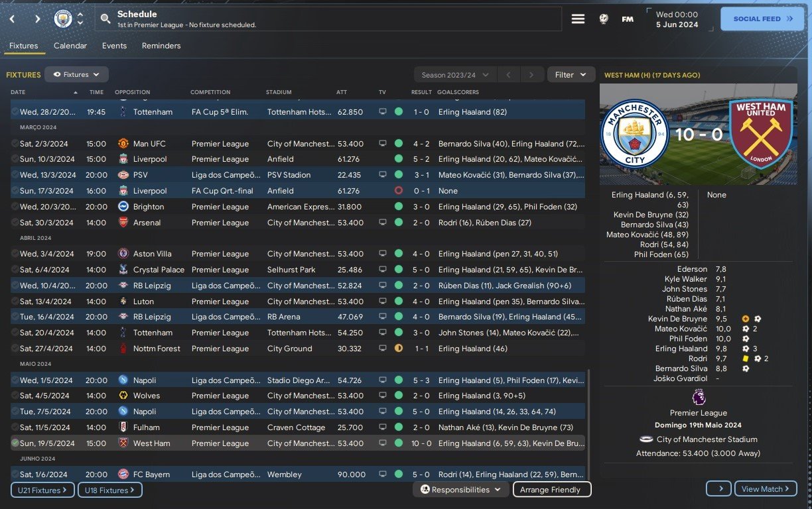Click the date display Wed 5 Jun 2024
Viewport: 812px width, 509px height.
(676, 19)
